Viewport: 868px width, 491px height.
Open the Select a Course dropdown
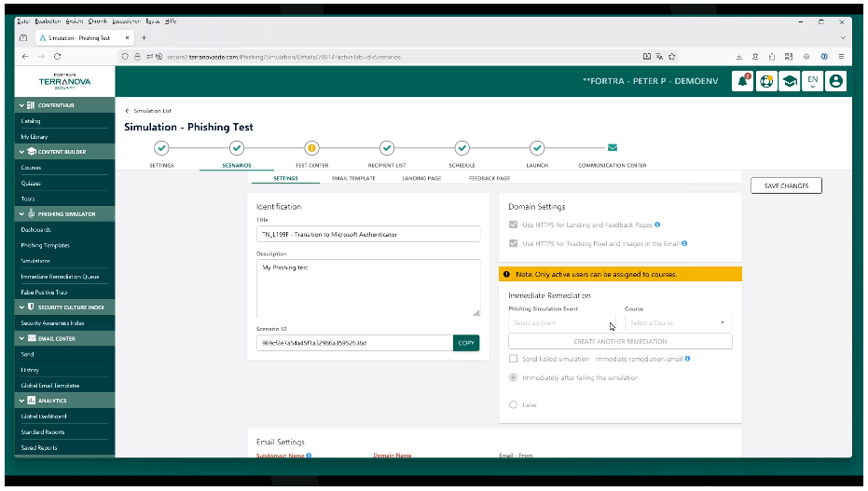(678, 322)
